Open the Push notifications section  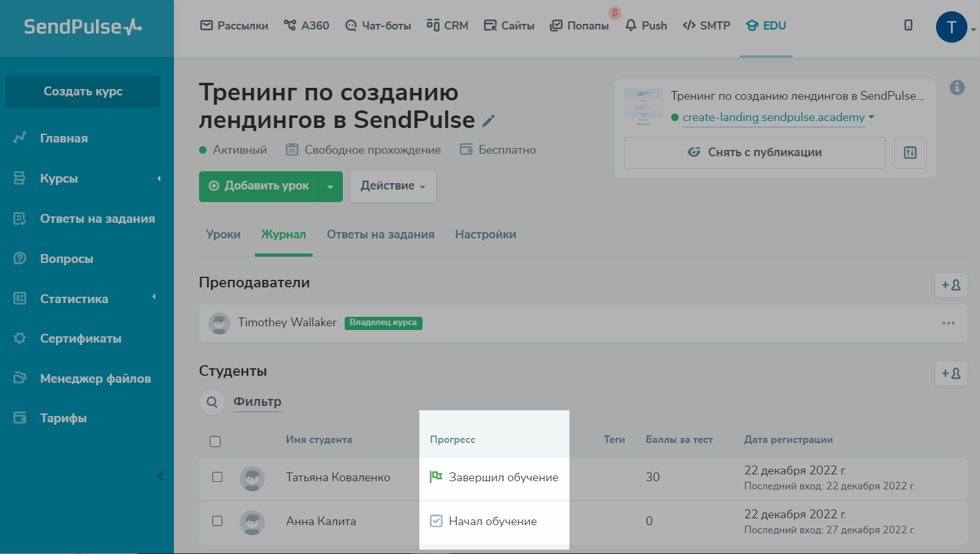pyautogui.click(x=646, y=26)
